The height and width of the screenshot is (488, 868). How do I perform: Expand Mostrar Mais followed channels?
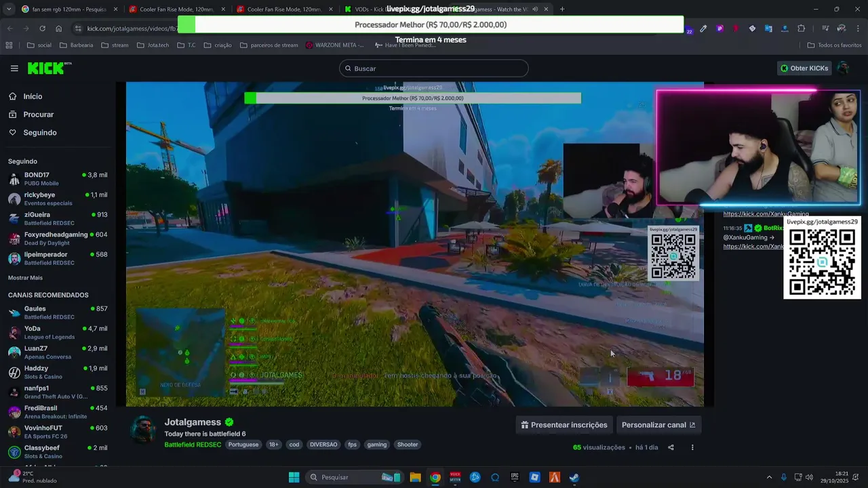(x=25, y=278)
